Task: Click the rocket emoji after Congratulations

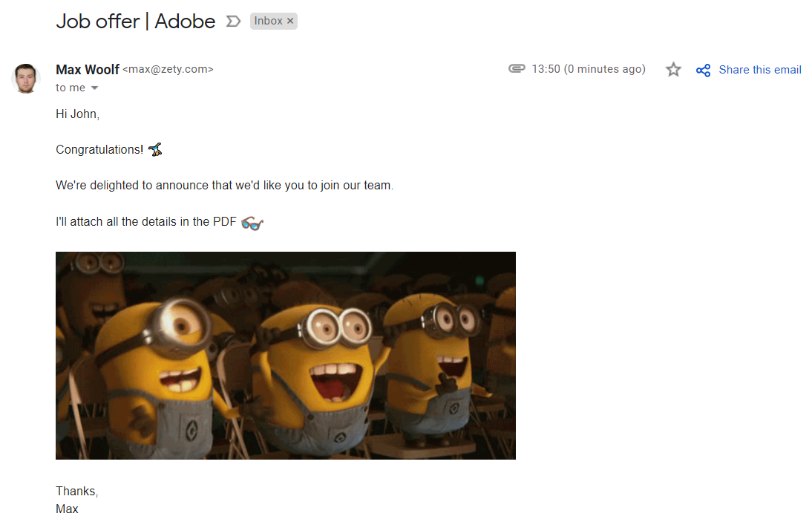Action: click(155, 149)
